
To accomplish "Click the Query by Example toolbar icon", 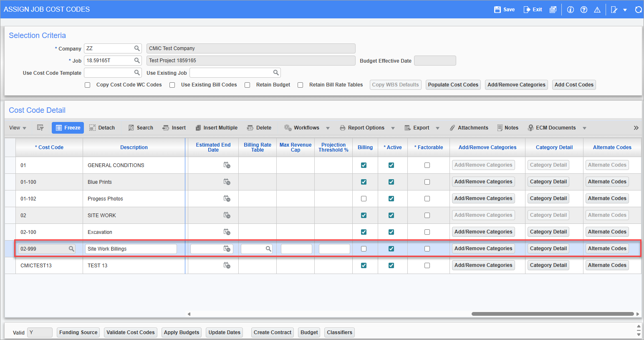I will pos(40,128).
